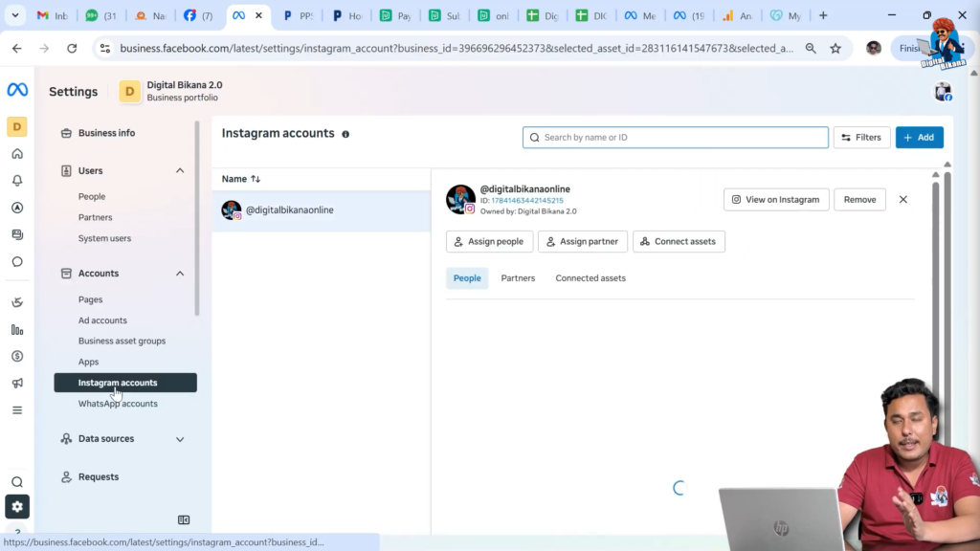This screenshot has height=551, width=980.
Task: Click the View on Instagram button
Action: 775,199
